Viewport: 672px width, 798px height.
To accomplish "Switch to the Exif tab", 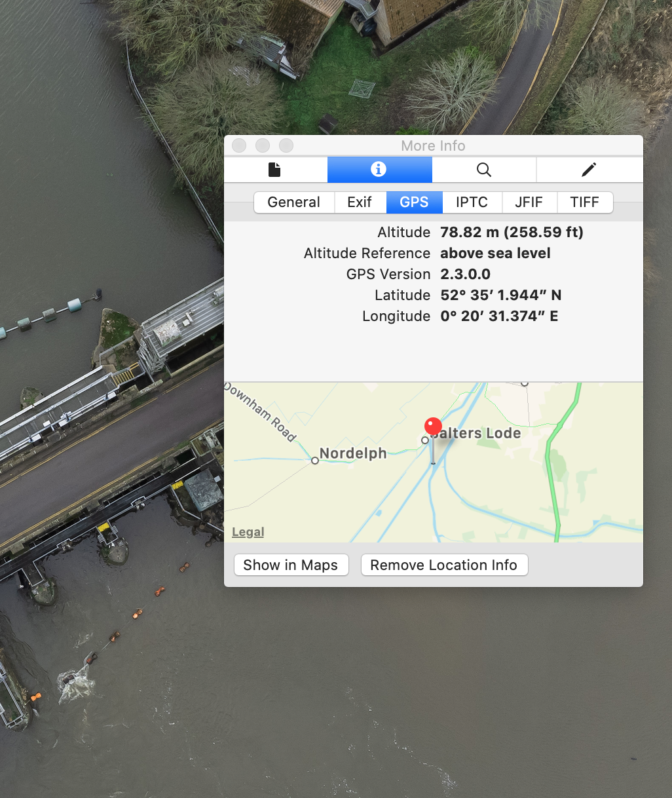I will 360,202.
